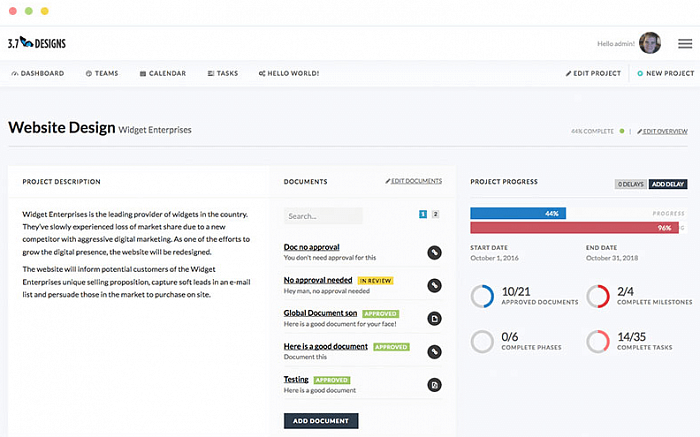Click the red window close button

(x=13, y=11)
